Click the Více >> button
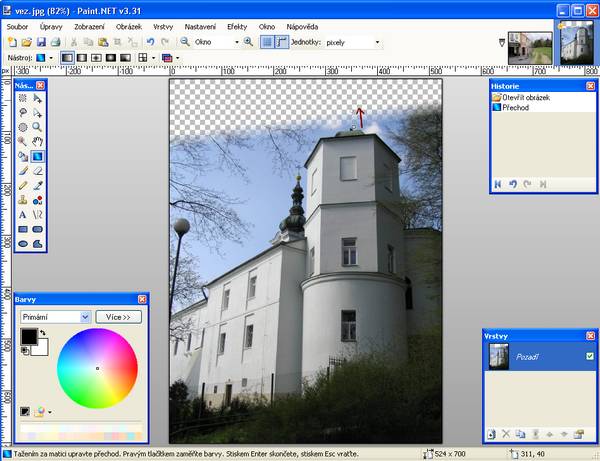The width and height of the screenshot is (600, 461). (119, 317)
